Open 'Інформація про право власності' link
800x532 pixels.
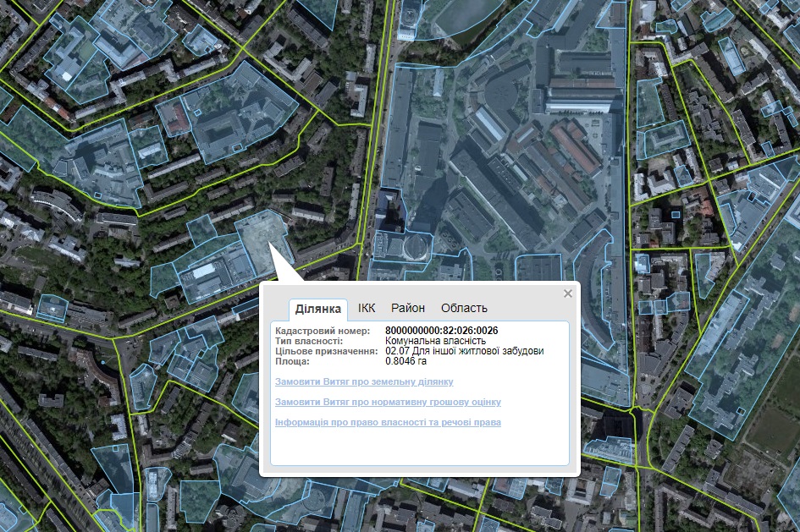click(x=388, y=422)
